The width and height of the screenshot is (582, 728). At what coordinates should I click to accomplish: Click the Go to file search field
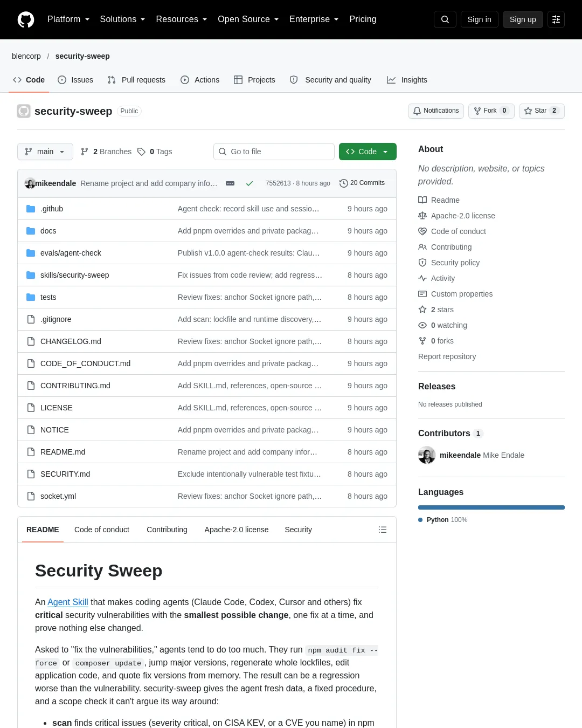tap(274, 152)
